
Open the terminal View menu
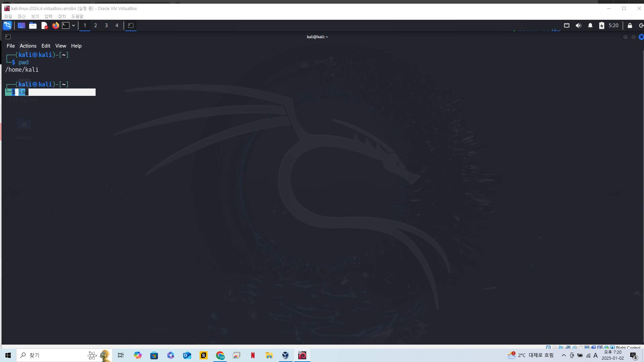[61, 46]
